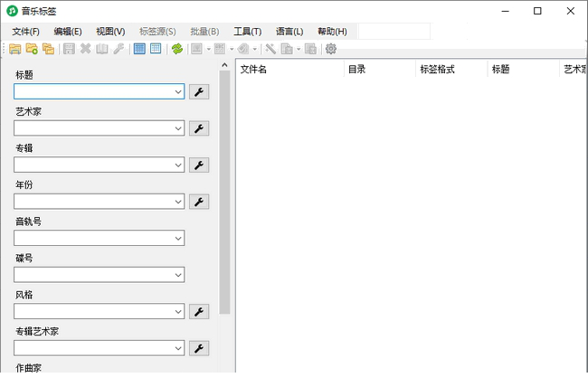Click the open folder icon in toolbar
Viewport: 588px width, 387px height.
pos(15,49)
